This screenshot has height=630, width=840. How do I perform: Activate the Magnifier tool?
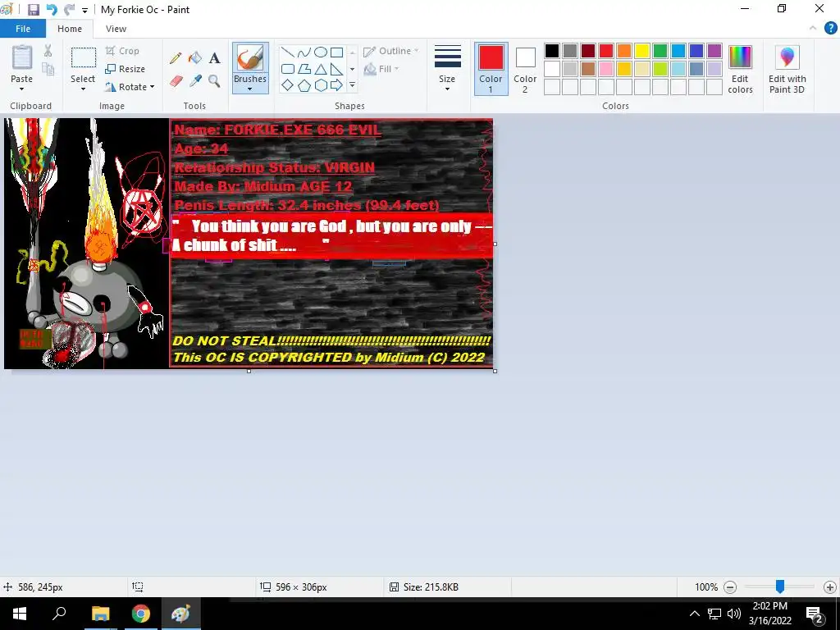(x=214, y=81)
